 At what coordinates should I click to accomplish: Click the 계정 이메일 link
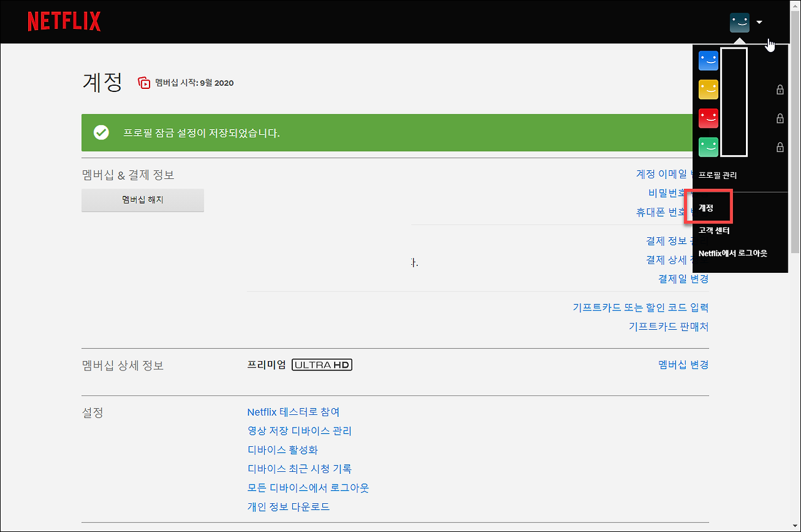click(x=664, y=174)
